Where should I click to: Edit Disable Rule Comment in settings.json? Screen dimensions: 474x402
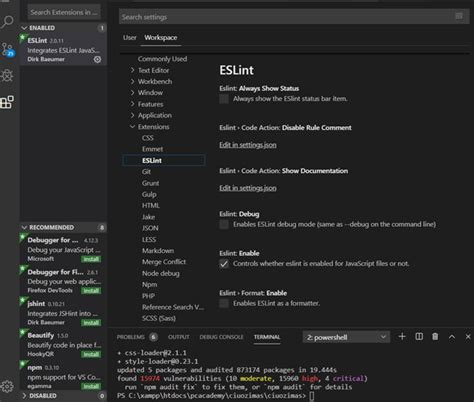(248, 145)
